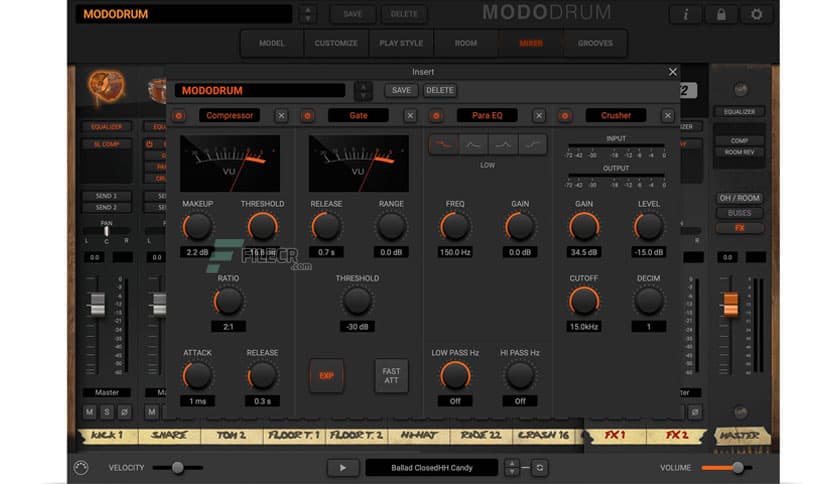This screenshot has width=836, height=484.
Task: Select the HI-HAT channel label
Action: 419,435
